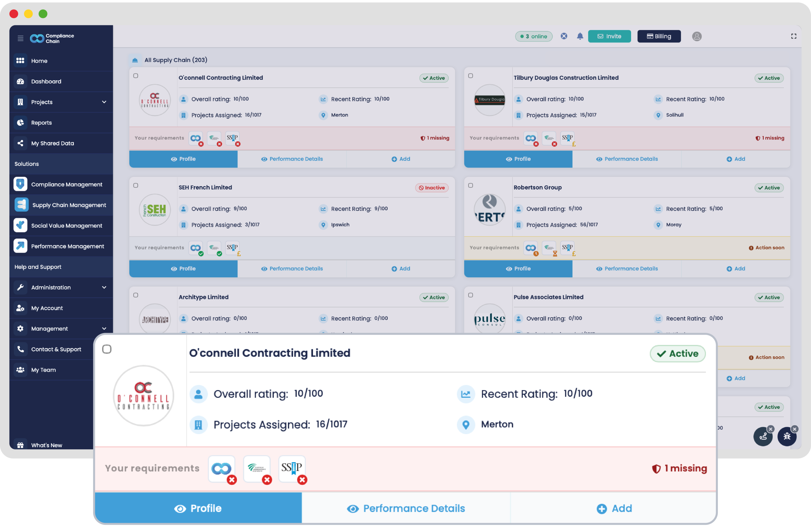Click the support lifebuoy icon in top bar
This screenshot has width=811, height=532.
tap(564, 36)
